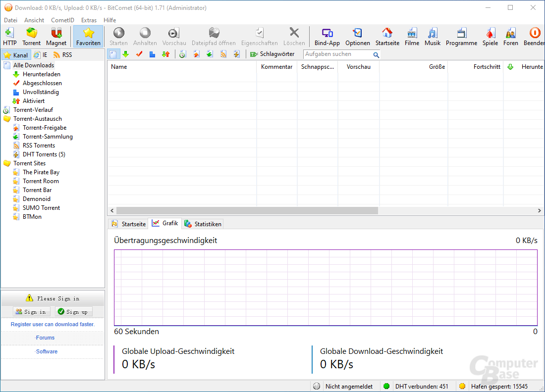The width and height of the screenshot is (545, 392).
Task: Switch to the IE sidebar tab
Action: click(40, 55)
